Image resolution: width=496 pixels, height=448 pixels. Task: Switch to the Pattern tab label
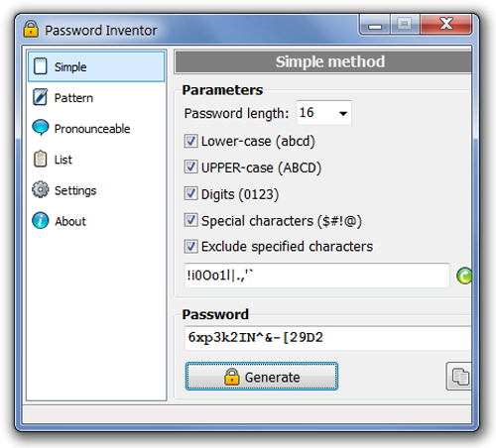click(73, 98)
